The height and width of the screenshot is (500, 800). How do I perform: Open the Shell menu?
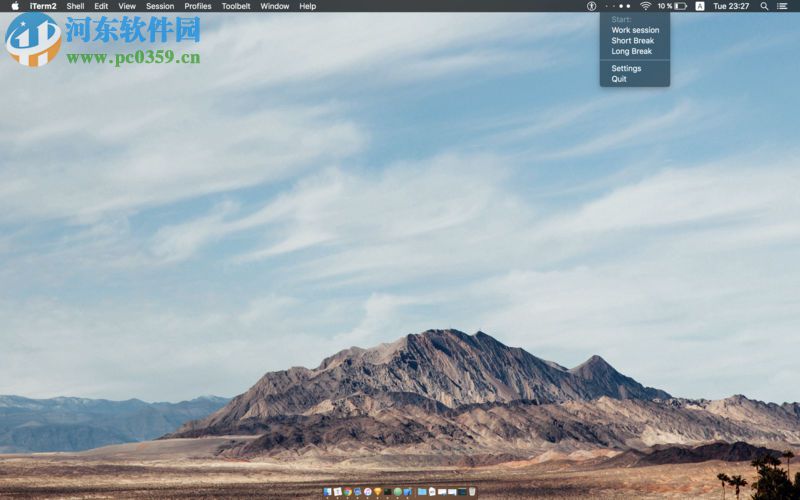76,6
